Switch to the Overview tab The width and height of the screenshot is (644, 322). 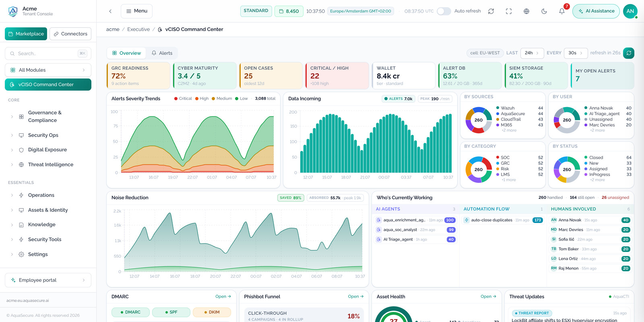click(126, 53)
